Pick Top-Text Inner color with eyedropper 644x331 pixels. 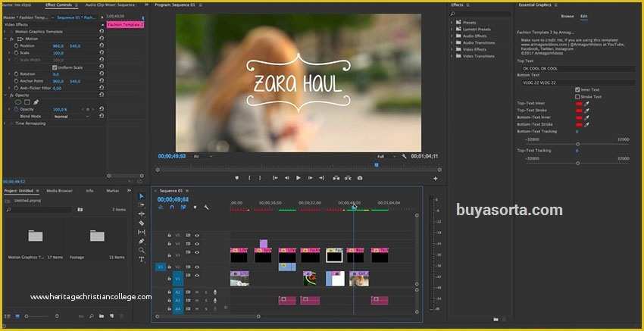(587, 104)
